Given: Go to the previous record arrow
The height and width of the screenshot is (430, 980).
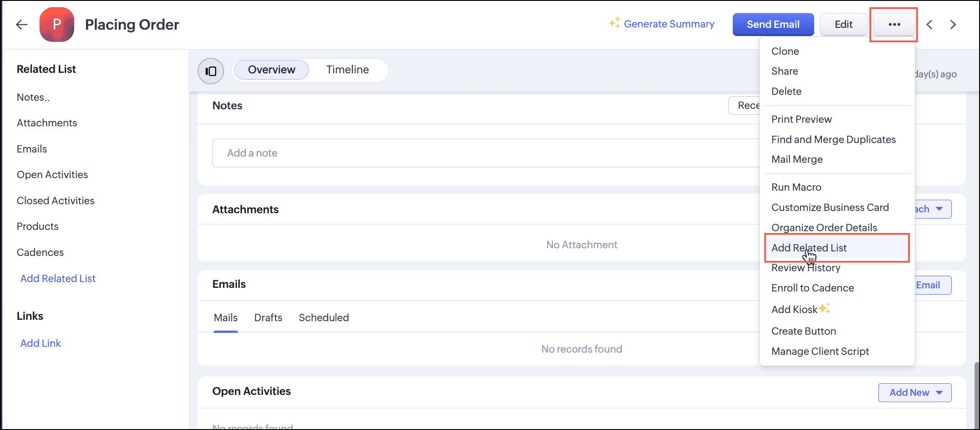Looking at the screenshot, I should [x=930, y=24].
